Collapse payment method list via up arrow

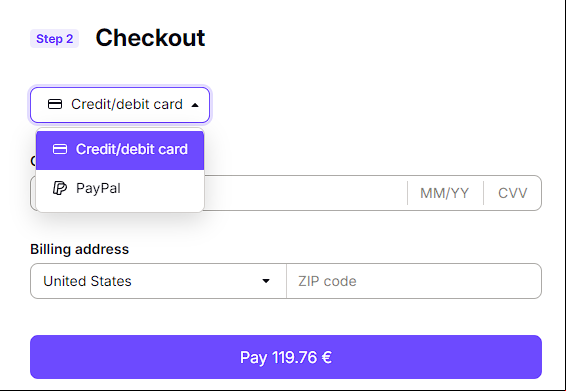pyautogui.click(x=195, y=105)
